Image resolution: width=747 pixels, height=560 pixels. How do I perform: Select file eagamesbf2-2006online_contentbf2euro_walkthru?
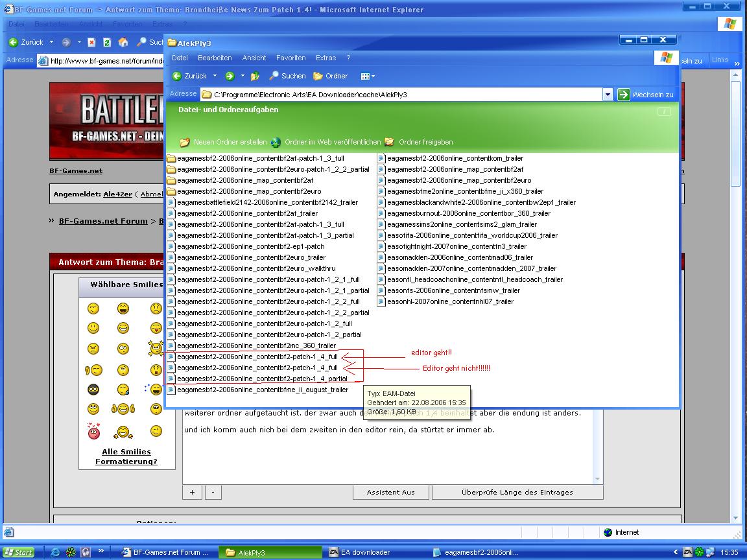(x=251, y=268)
